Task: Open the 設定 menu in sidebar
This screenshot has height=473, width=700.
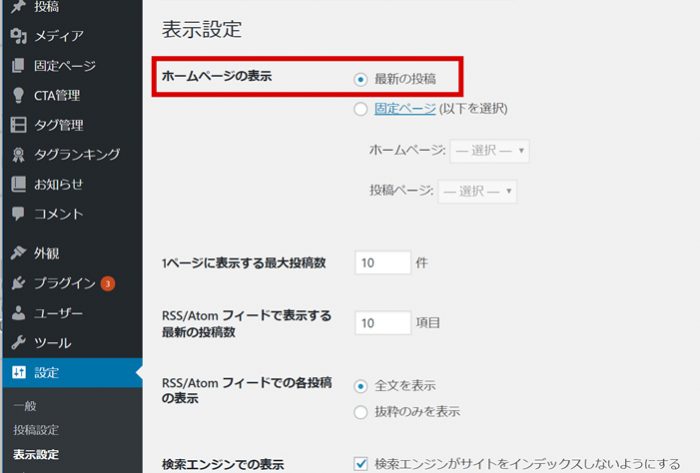Action: [47, 373]
